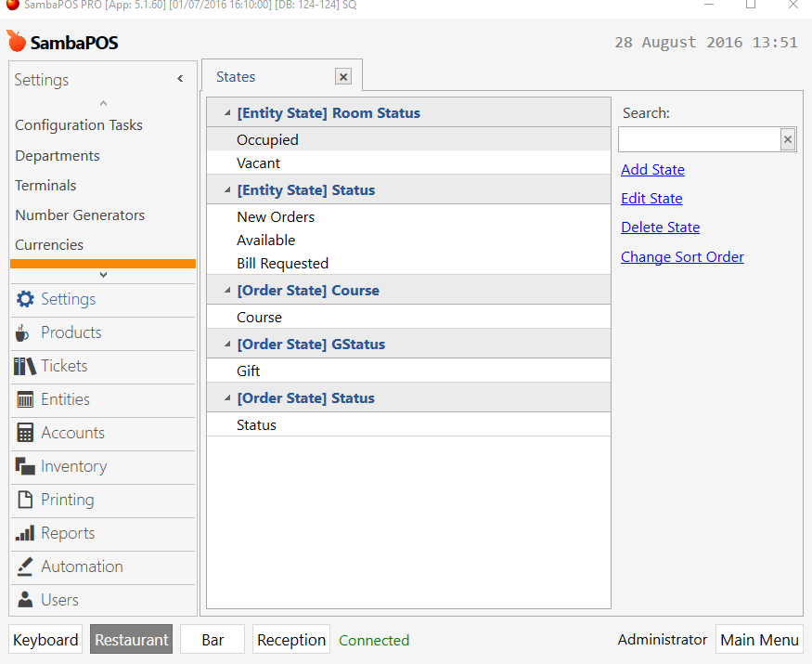Collapse the [Entity State] Room Status group
812x664 pixels.
(x=227, y=112)
